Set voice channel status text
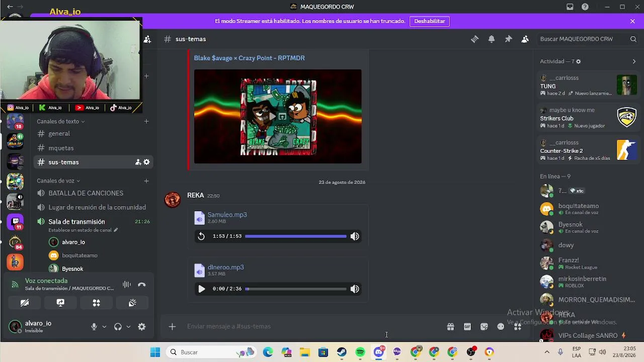Screen dimensions: 644x362 83,230
